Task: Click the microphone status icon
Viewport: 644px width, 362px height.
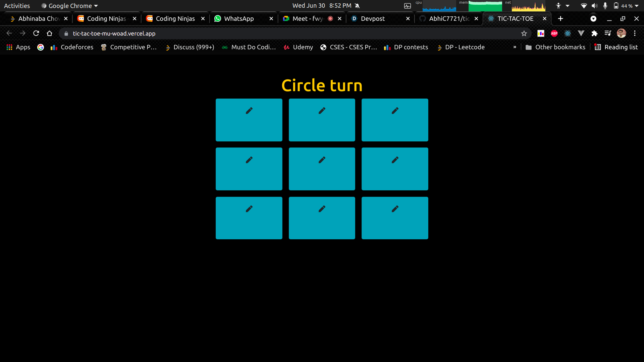Action: point(605,5)
